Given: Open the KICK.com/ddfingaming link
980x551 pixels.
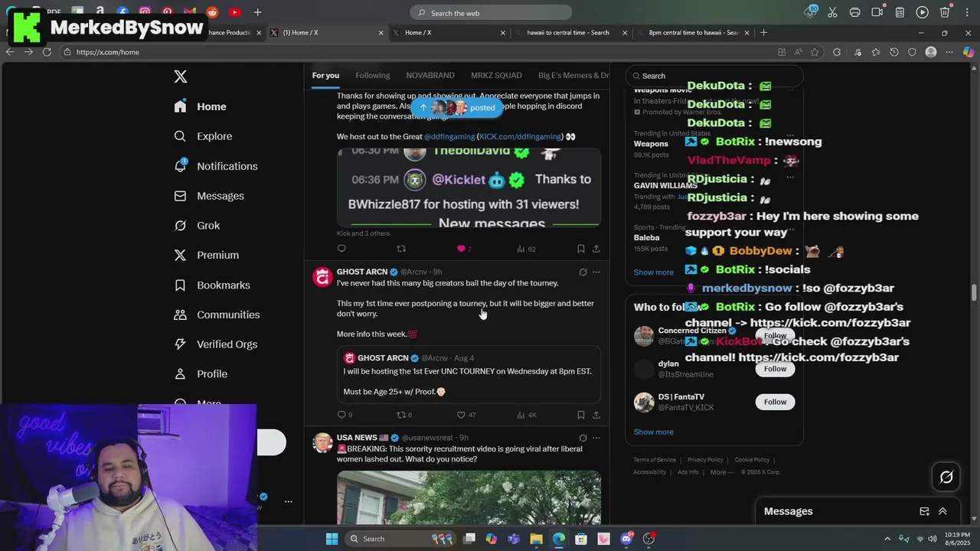Looking at the screenshot, I should [x=521, y=136].
